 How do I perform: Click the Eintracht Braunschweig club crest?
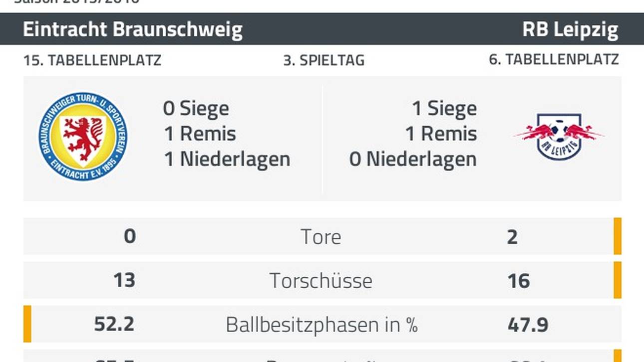pos(82,136)
